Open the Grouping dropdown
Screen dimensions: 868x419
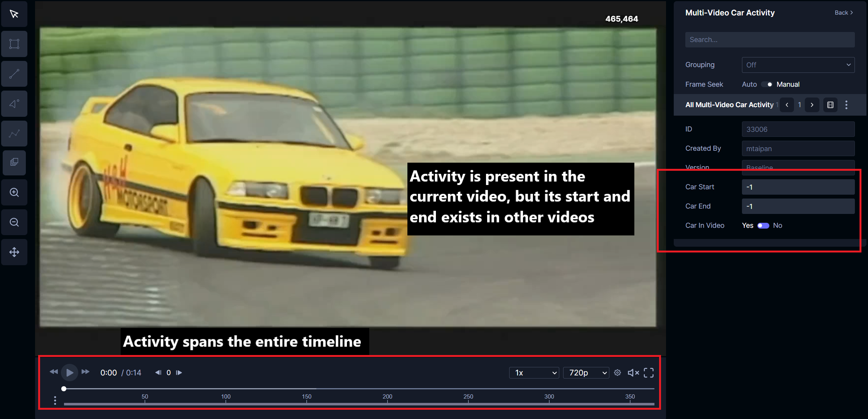coord(798,65)
